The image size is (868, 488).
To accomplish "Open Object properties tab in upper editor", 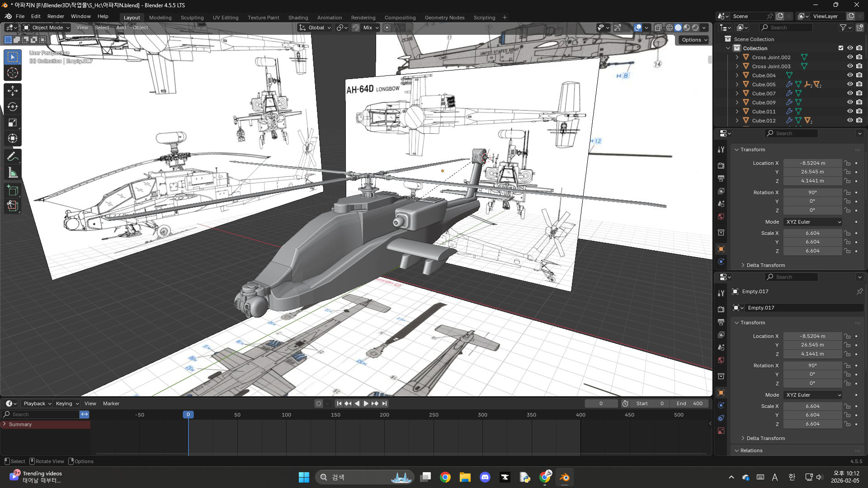I will (x=721, y=249).
